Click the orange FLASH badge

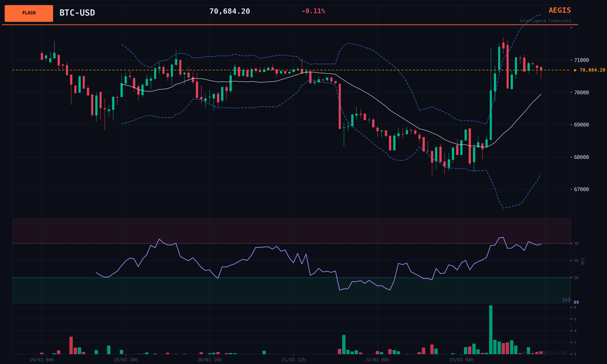click(29, 13)
